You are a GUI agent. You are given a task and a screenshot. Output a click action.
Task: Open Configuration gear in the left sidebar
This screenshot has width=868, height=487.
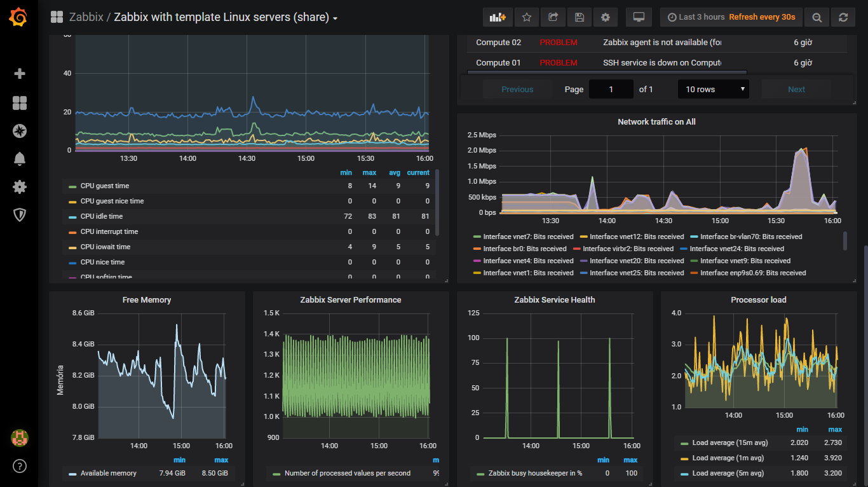tap(20, 187)
